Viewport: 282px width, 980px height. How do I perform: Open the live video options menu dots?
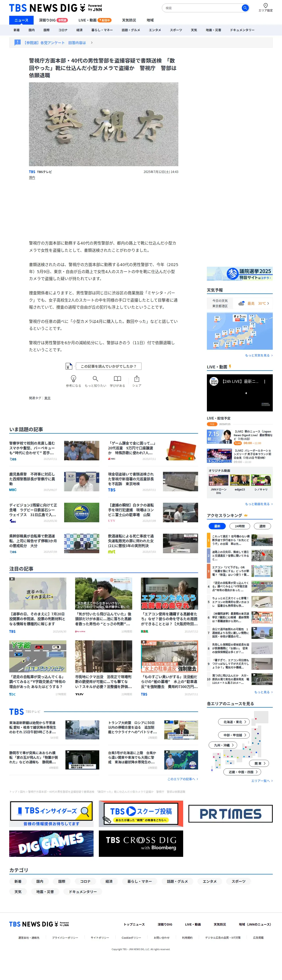(x=264, y=381)
